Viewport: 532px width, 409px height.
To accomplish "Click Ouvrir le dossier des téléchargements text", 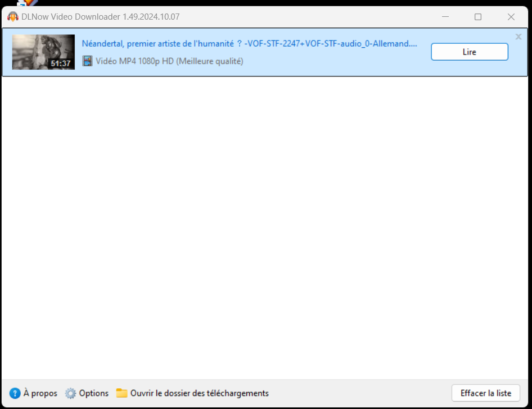I will click(x=199, y=393).
